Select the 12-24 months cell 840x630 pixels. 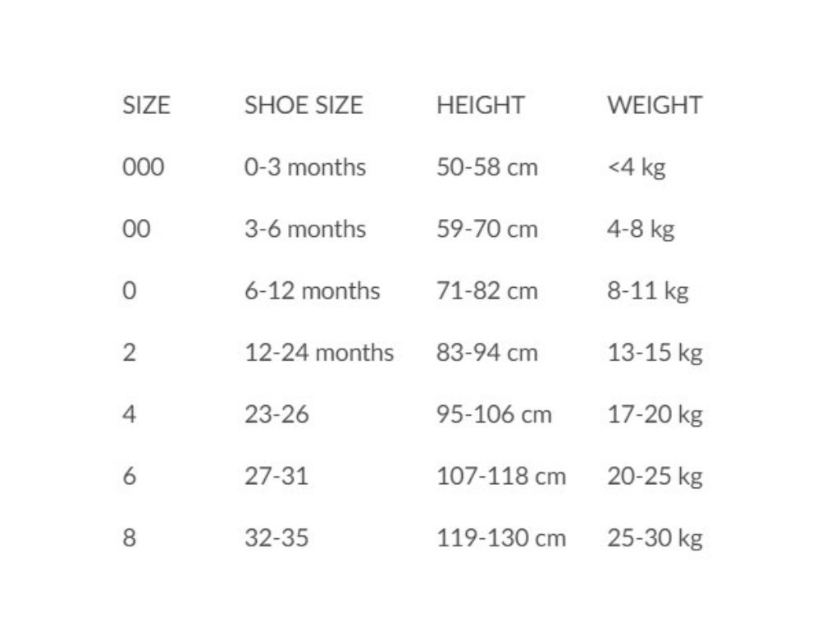click(x=319, y=353)
